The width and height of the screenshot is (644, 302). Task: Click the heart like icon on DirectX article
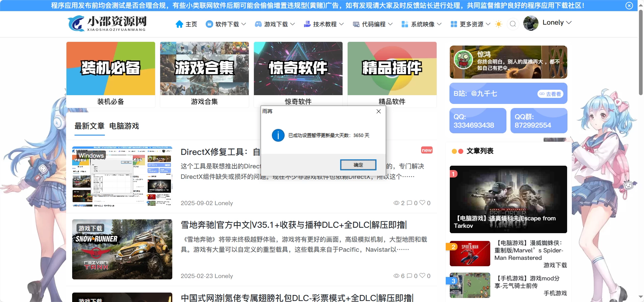[422, 203]
